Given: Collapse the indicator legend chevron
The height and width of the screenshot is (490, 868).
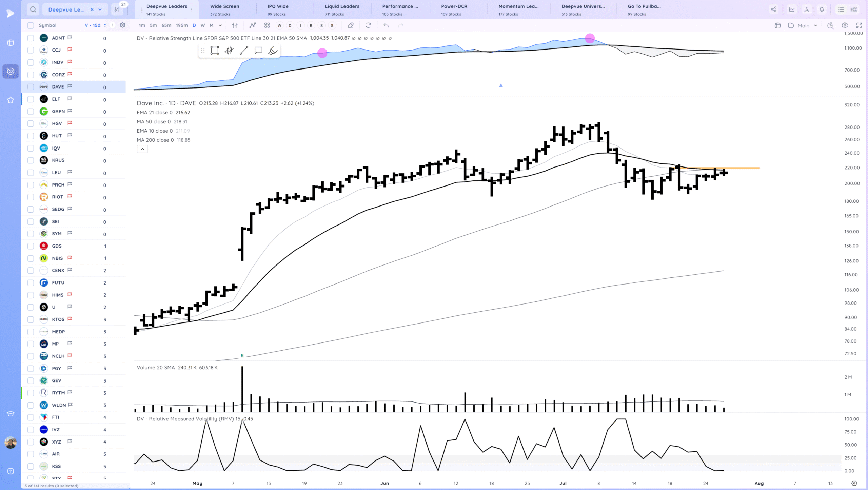Looking at the screenshot, I should 142,149.
